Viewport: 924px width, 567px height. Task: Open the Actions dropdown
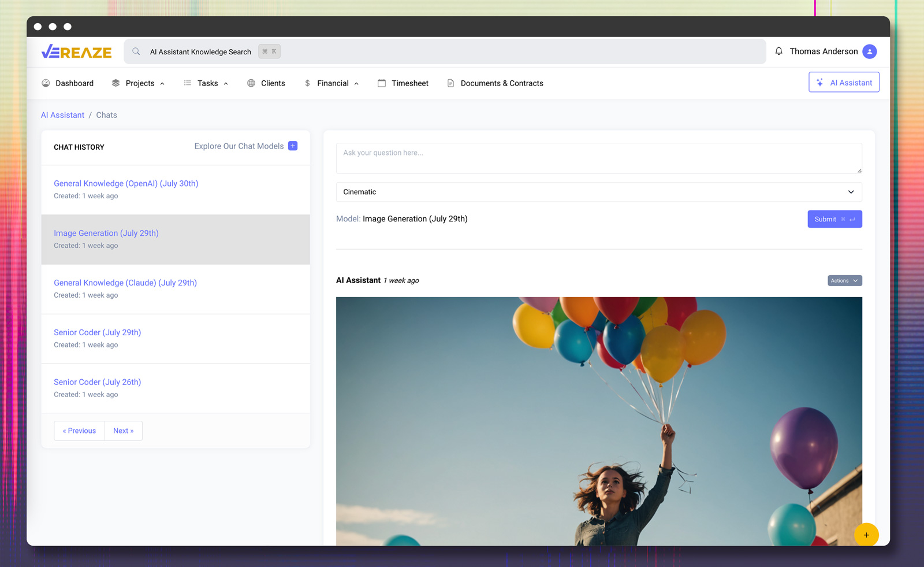pos(844,281)
